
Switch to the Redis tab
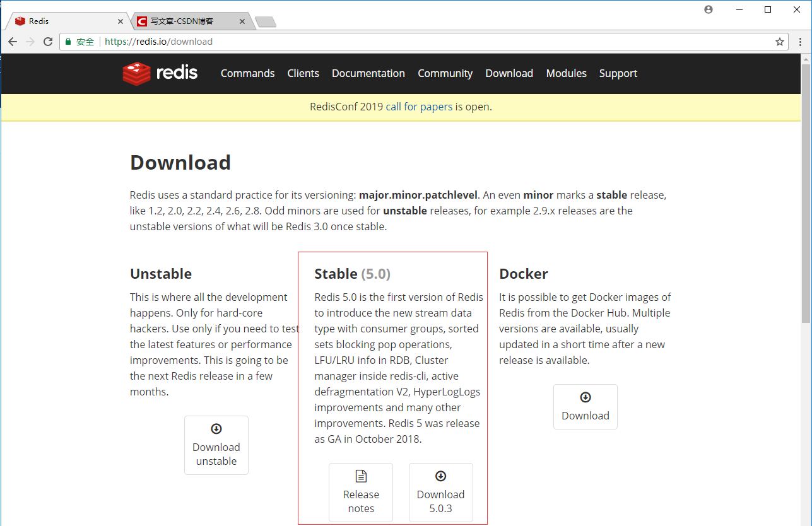68,21
